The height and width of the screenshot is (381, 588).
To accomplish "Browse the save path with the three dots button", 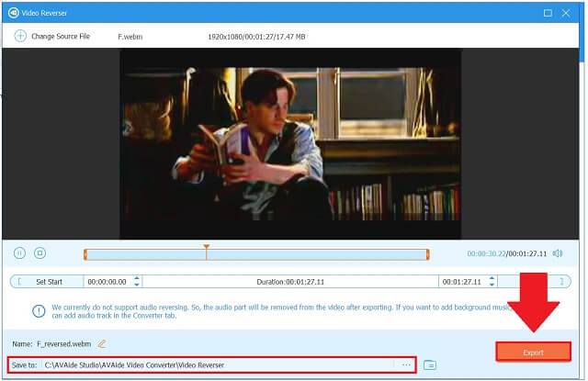I will point(406,364).
